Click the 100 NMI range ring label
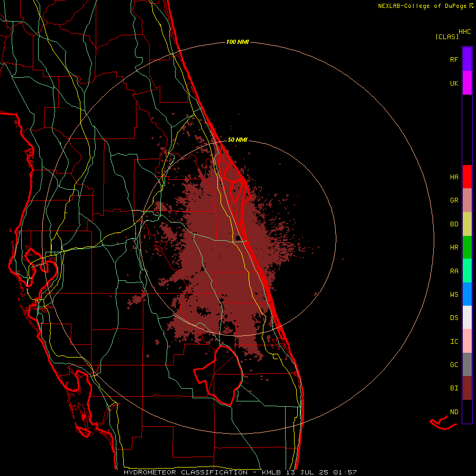The image size is (476, 476). [237, 42]
